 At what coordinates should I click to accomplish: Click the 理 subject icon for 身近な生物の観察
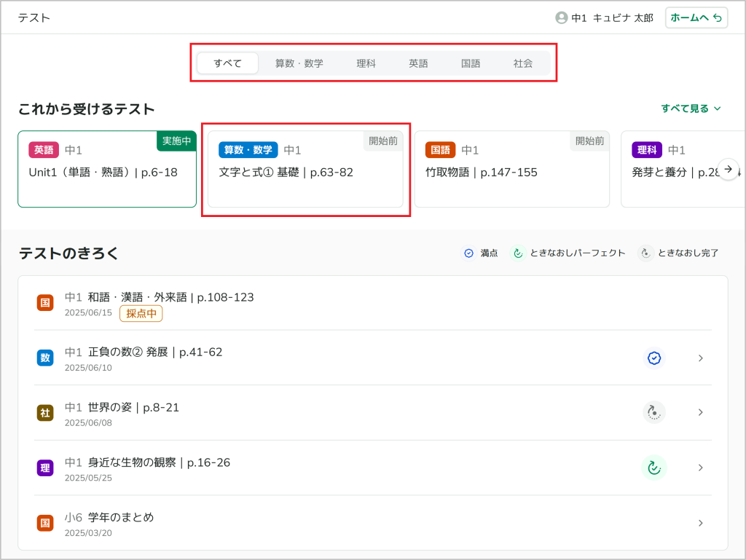pyautogui.click(x=45, y=468)
